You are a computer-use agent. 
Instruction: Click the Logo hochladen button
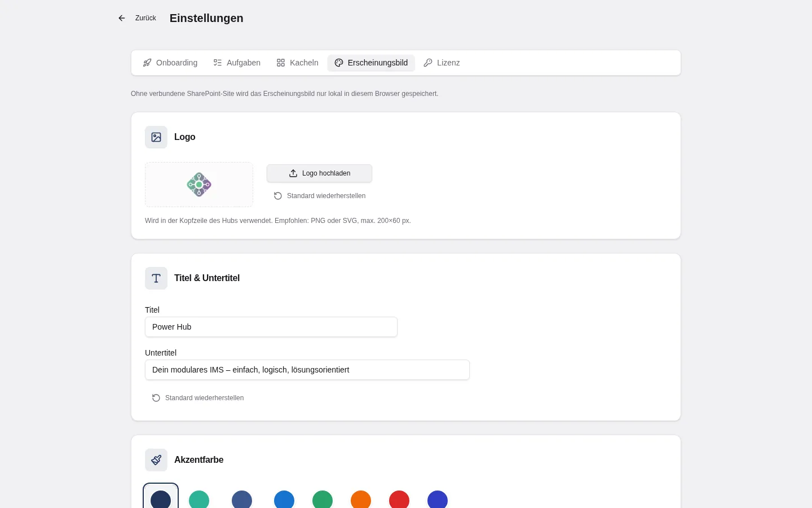[x=319, y=173]
